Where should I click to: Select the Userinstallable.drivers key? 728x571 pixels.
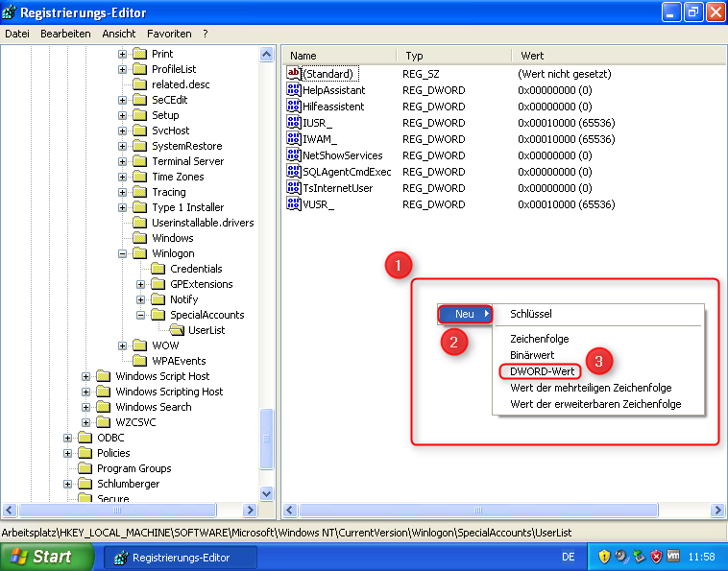coord(203,223)
